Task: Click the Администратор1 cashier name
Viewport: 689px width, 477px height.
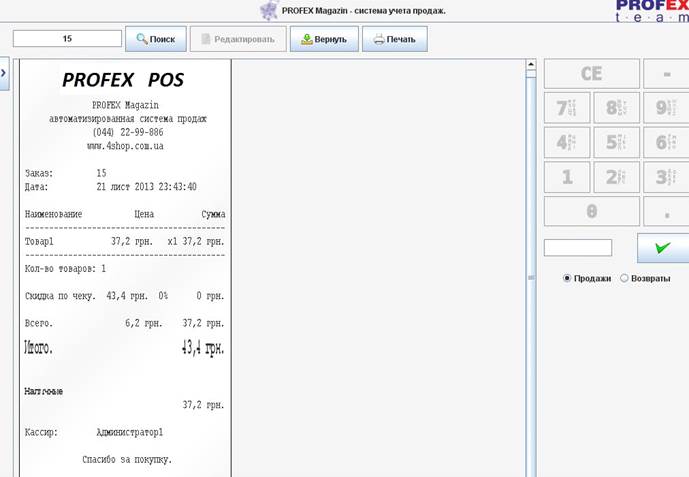Action: pos(130,432)
